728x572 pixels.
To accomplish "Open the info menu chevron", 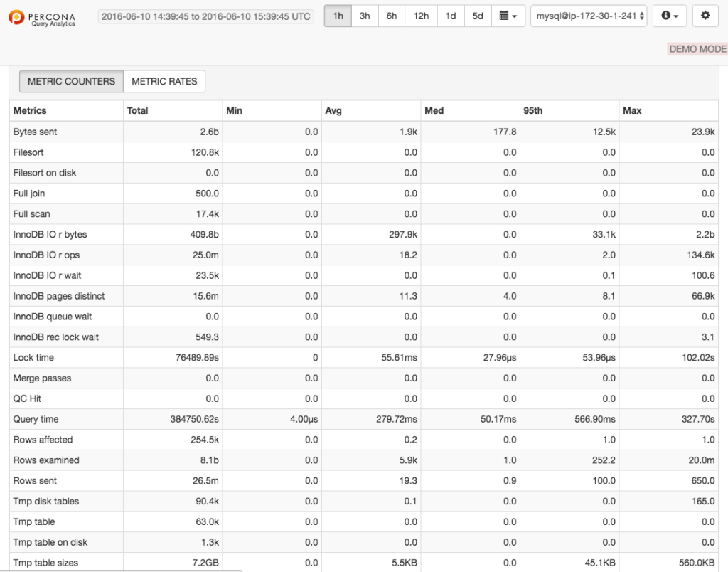I will 674,16.
